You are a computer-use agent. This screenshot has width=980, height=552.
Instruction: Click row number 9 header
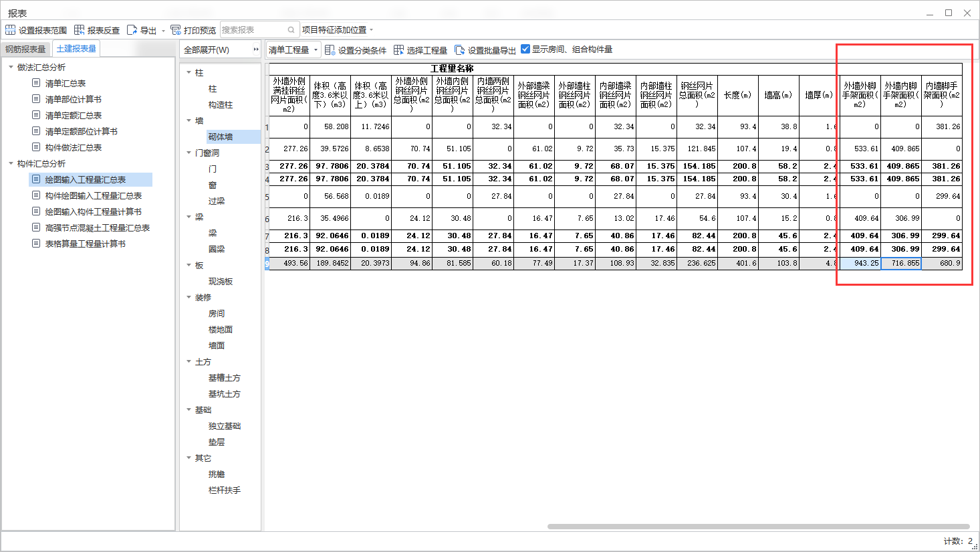pyautogui.click(x=267, y=264)
